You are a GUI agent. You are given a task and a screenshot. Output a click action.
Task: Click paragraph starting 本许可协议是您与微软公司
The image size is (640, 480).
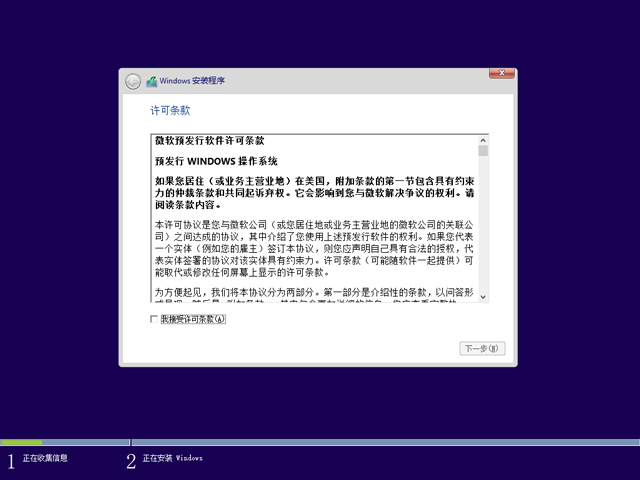tap(314, 249)
